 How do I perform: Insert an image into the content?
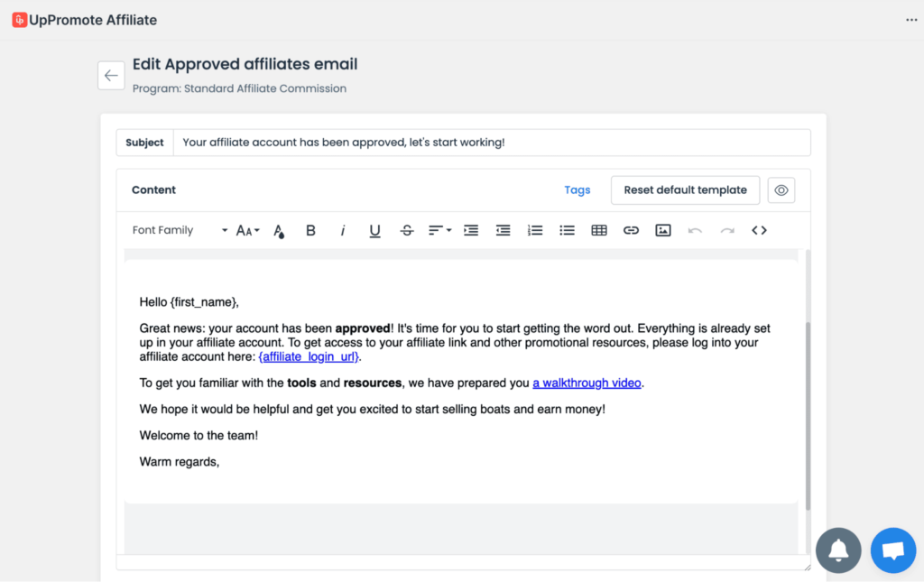[663, 230]
